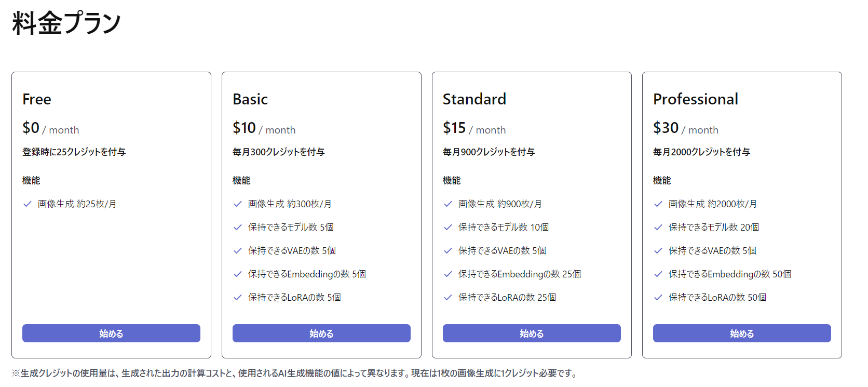Image resolution: width=868 pixels, height=387 pixels.
Task: Click Standard's 画像生成 約900枚/月 feature line
Action: pos(500,204)
